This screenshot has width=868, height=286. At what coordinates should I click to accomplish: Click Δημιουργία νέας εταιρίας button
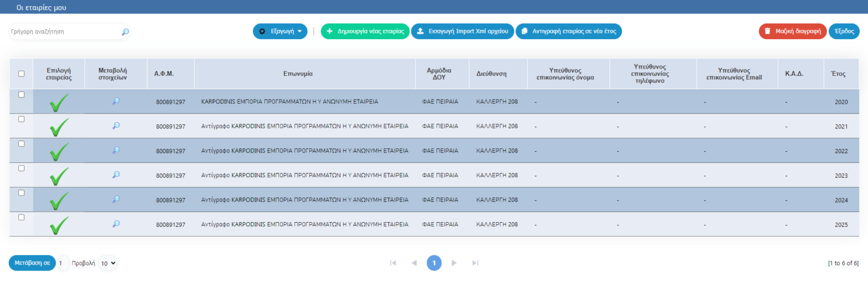tap(365, 32)
